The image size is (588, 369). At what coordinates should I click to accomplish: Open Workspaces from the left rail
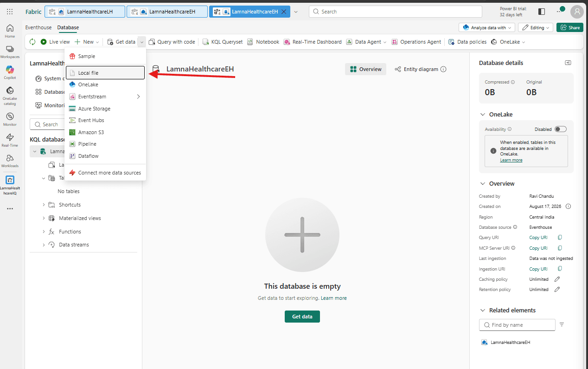coord(10,52)
